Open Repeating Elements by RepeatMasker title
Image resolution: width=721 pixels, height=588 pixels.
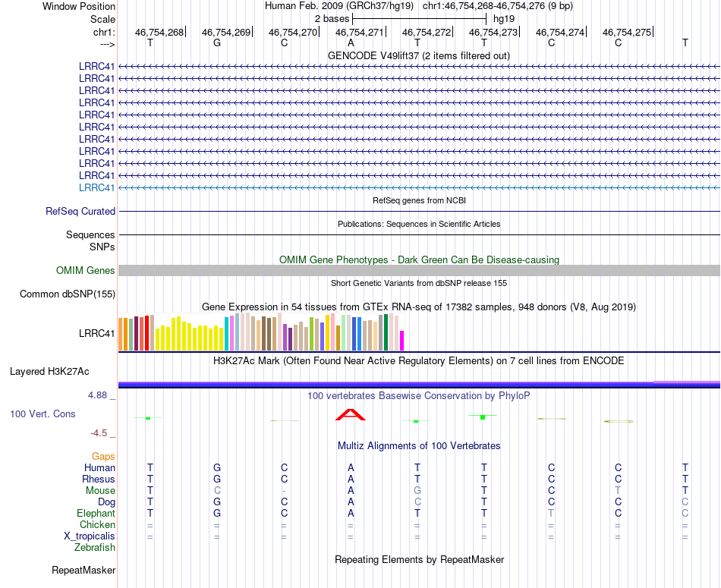click(419, 559)
